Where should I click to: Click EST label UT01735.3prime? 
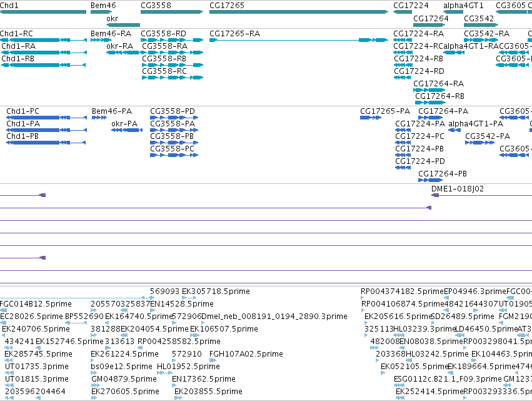click(37, 367)
